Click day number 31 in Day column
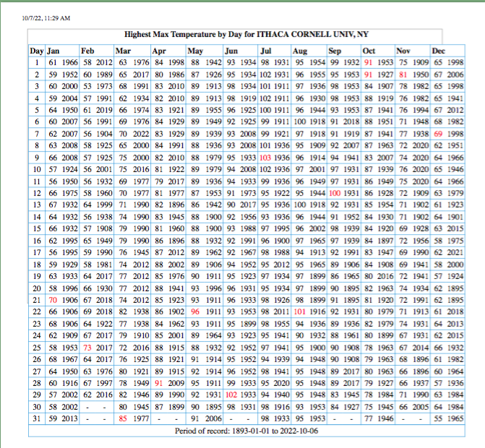 pos(37,419)
